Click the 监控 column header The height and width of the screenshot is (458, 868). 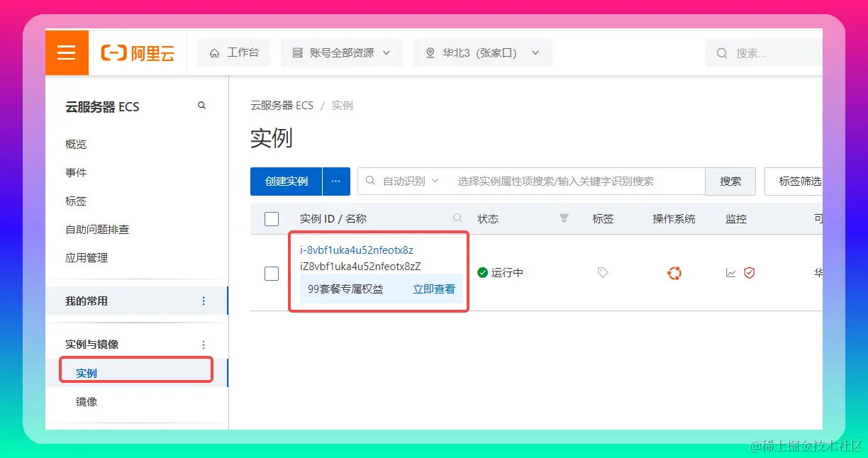[736, 219]
